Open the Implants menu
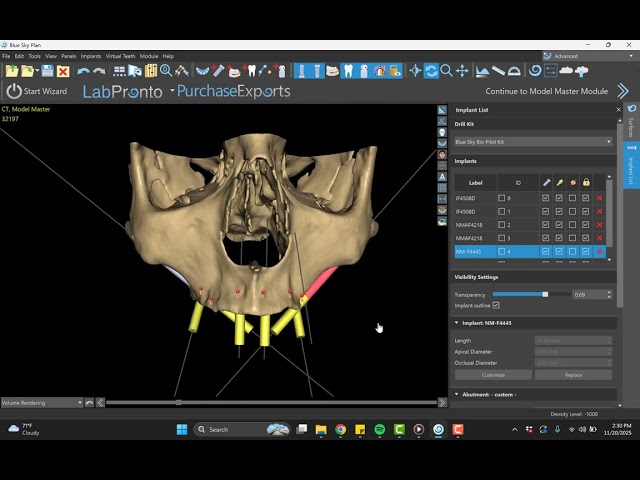Viewport: 640px width, 480px height. [91, 56]
